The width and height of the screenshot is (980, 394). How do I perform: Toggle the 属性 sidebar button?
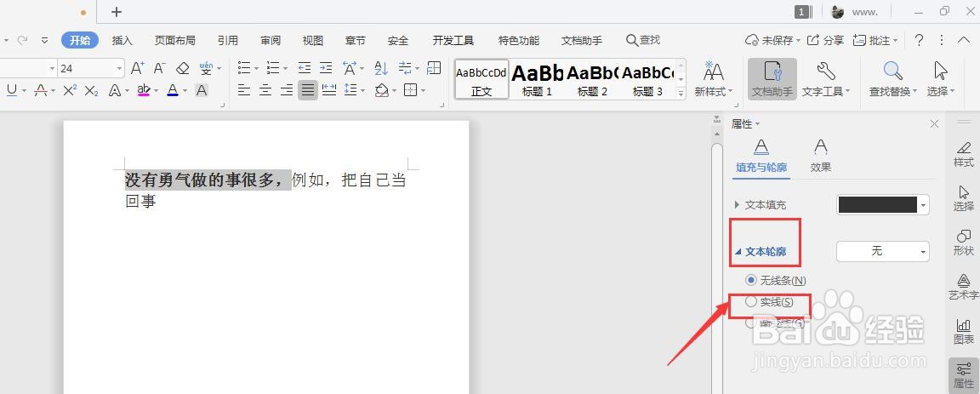click(963, 374)
